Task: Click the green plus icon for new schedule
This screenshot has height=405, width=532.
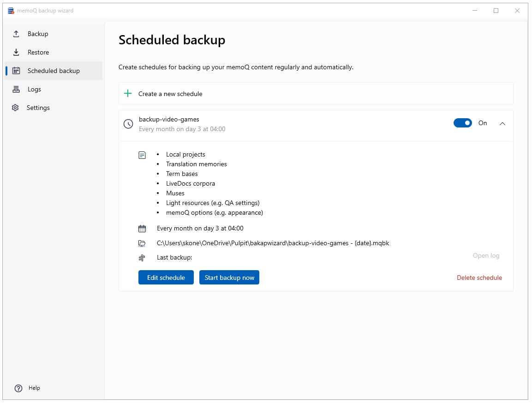Action: (x=127, y=93)
